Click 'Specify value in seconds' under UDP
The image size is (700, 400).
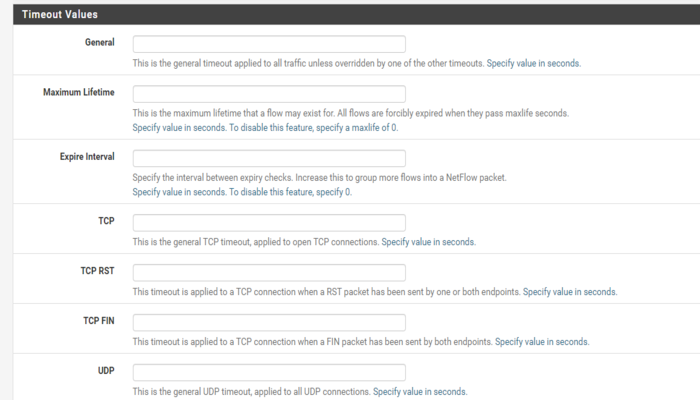click(420, 392)
